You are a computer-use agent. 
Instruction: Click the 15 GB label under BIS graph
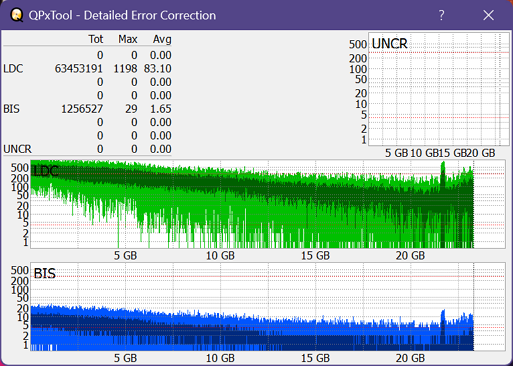(x=315, y=358)
